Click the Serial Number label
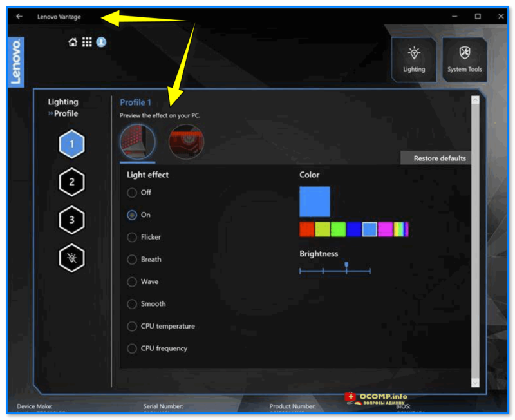The image size is (515, 420). click(x=163, y=406)
